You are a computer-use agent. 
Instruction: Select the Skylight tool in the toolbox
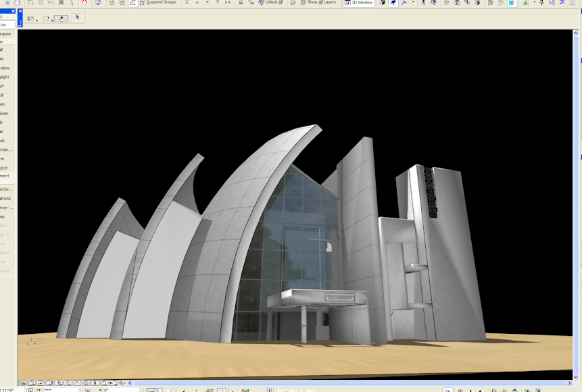[x=5, y=77]
